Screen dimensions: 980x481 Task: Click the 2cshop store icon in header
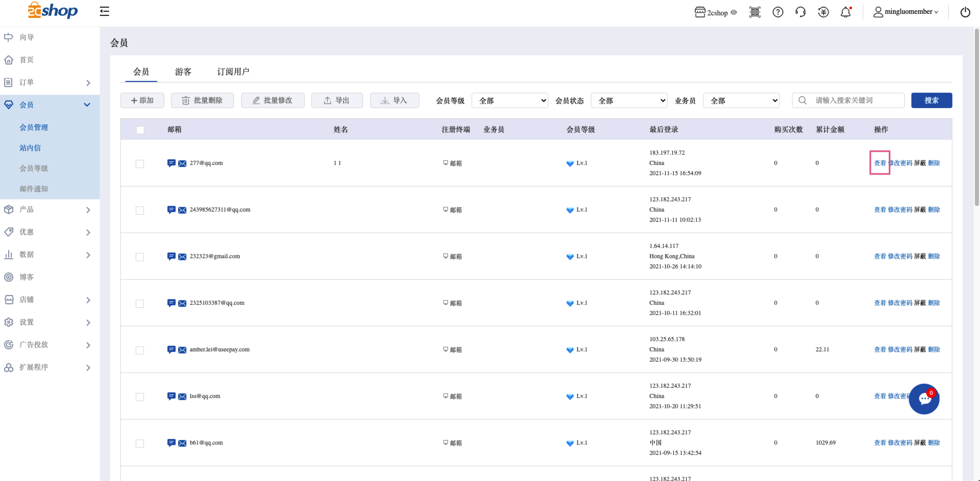tap(700, 12)
